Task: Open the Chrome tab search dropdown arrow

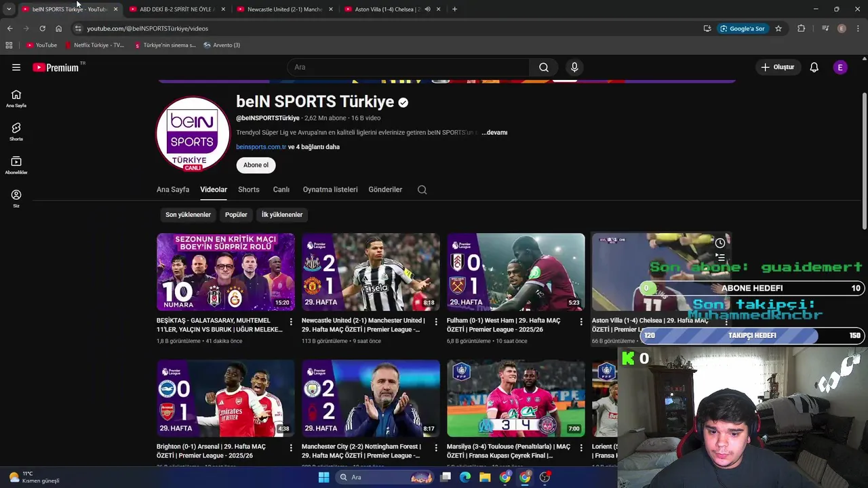Action: (9, 9)
